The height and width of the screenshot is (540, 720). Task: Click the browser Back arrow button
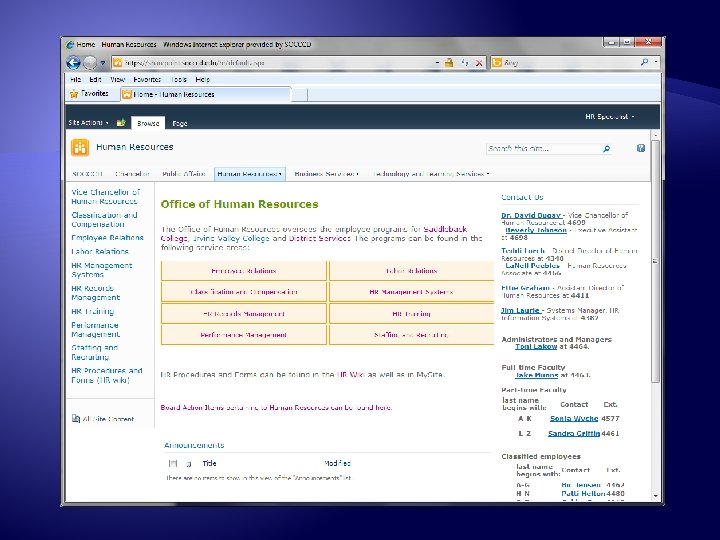[73, 62]
